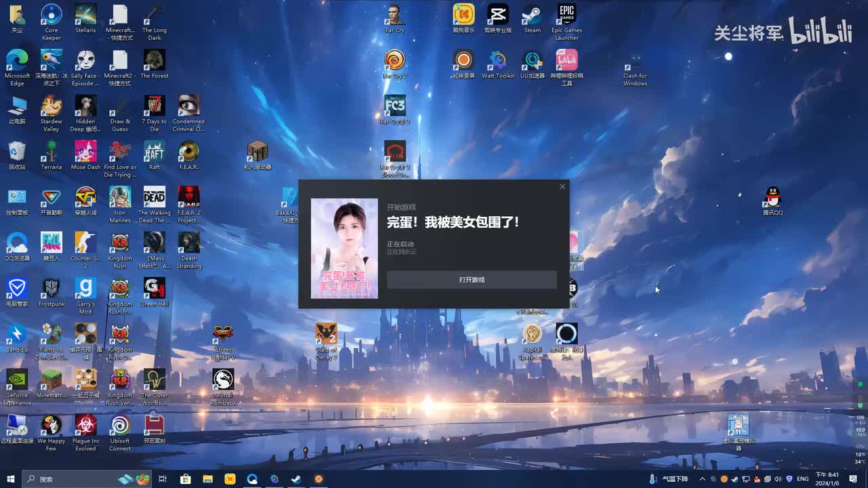
Task: Open the notification center icon
Action: 853,479
